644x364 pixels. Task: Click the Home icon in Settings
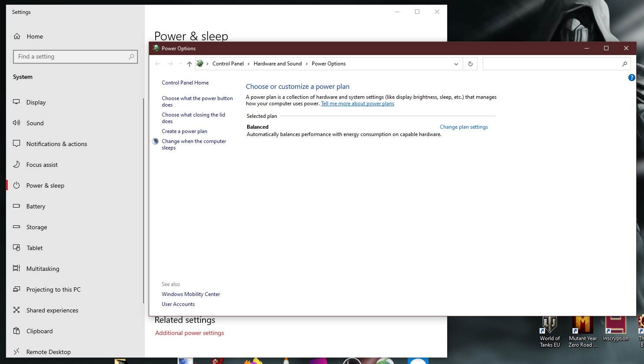(17, 36)
